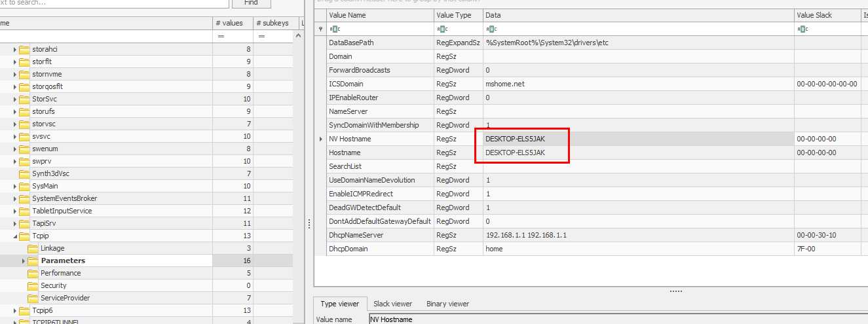Click the SystemEventsBroker folder icon
868x324 pixels.
tap(24, 199)
